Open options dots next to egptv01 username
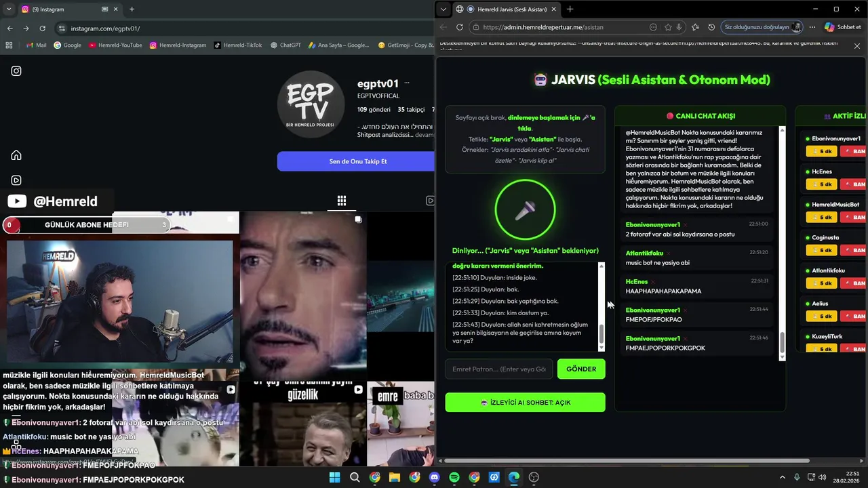The image size is (868, 488). [x=407, y=83]
